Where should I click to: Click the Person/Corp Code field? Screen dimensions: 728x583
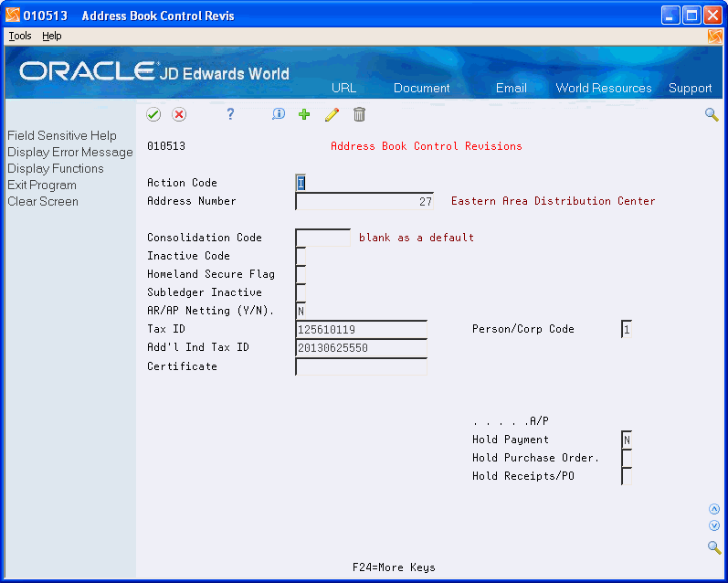coord(627,329)
